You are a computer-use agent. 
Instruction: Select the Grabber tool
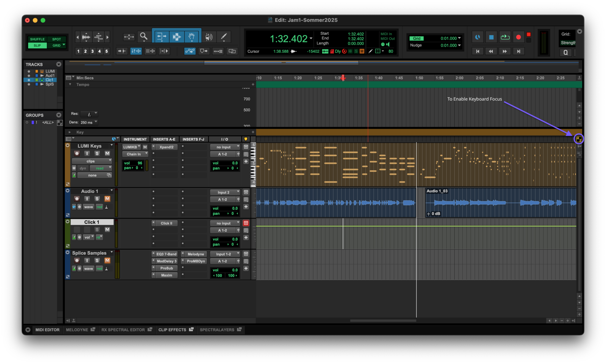click(192, 37)
